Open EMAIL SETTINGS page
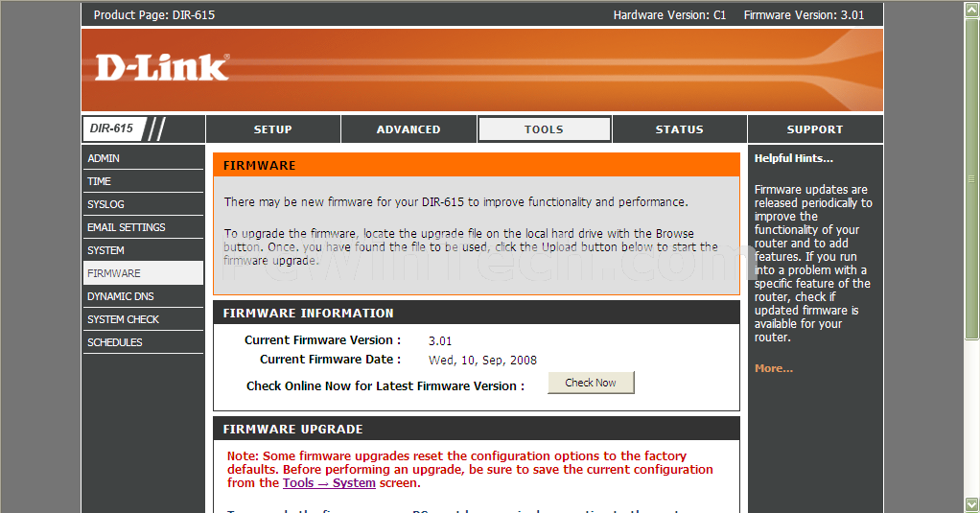The image size is (980, 513). (x=143, y=227)
